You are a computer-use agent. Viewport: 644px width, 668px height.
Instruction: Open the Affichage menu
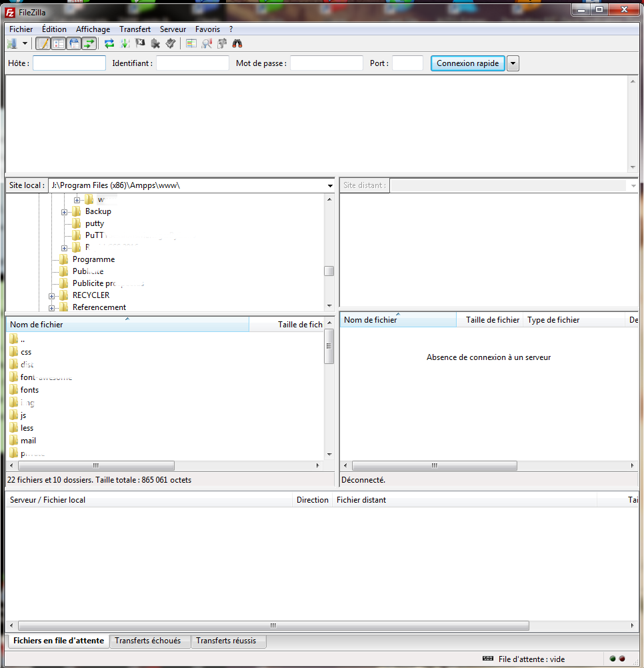(93, 29)
